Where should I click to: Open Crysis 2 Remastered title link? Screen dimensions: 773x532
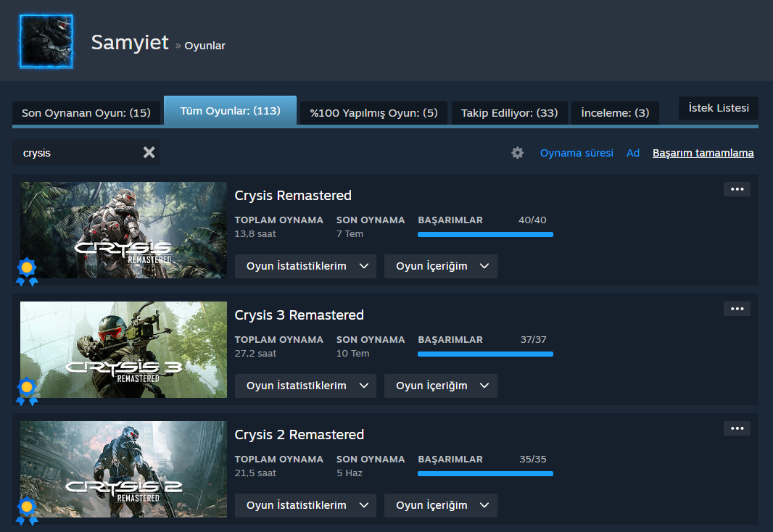pyautogui.click(x=299, y=435)
